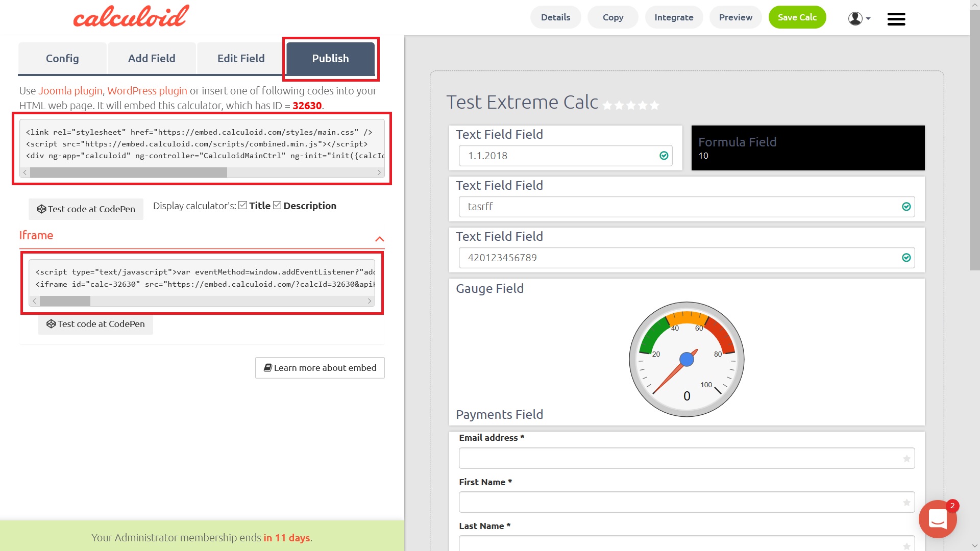
Task: Collapse the Iframe section chevron
Action: click(x=379, y=239)
